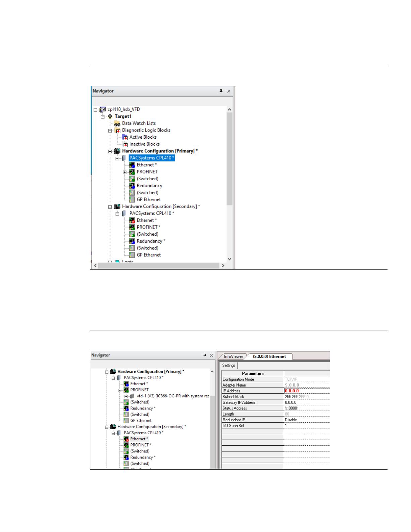The width and height of the screenshot is (411, 532).
Task: Click the Primary Ethernet port icon in top panel
Action: [x=132, y=165]
